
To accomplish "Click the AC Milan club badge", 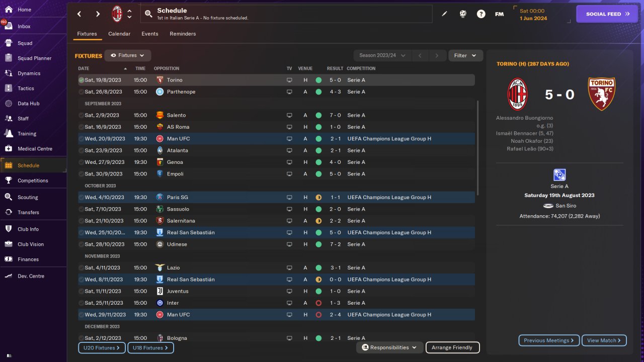I will (117, 14).
